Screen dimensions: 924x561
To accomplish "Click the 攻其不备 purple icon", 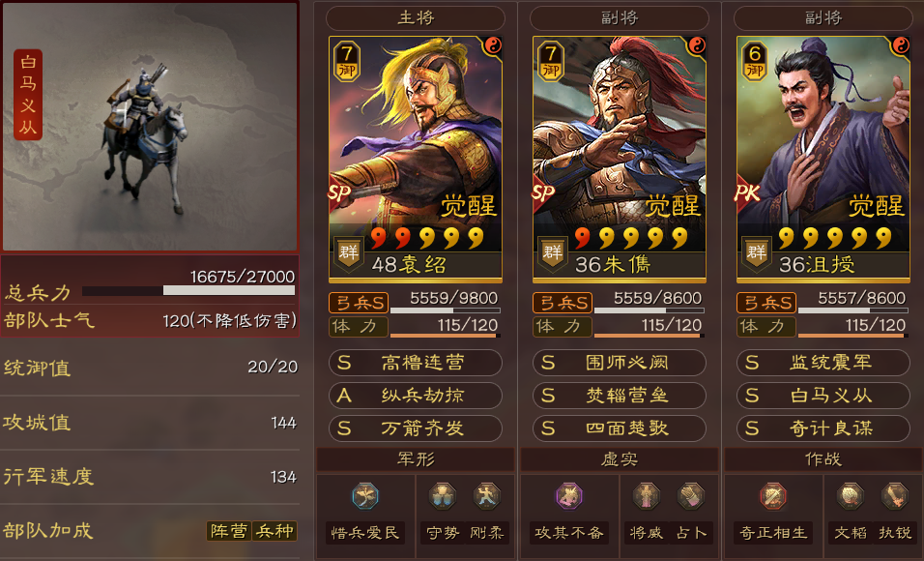I will click(x=569, y=496).
